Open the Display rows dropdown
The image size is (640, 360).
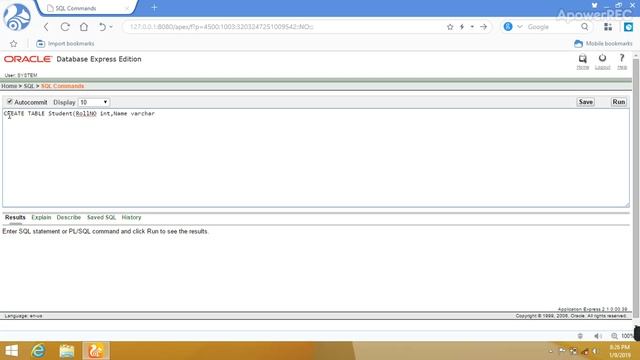pyautogui.click(x=94, y=102)
